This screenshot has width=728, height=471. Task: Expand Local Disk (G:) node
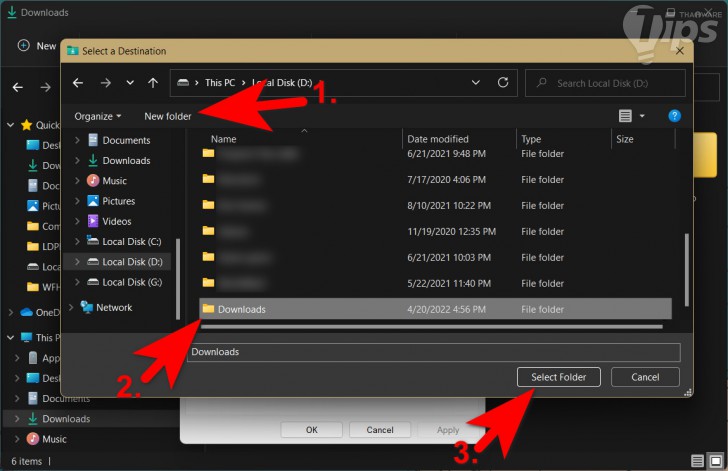pos(78,282)
